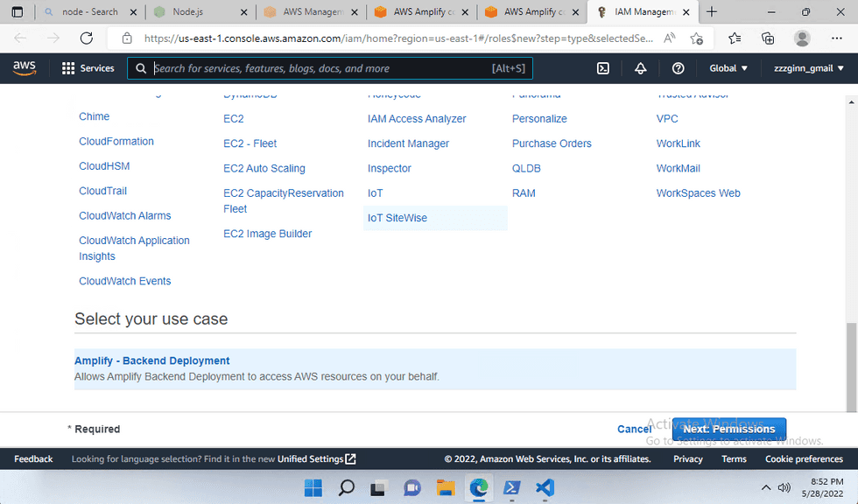Reload the page with refresh icon
This screenshot has height=504, width=858.
pyautogui.click(x=87, y=38)
